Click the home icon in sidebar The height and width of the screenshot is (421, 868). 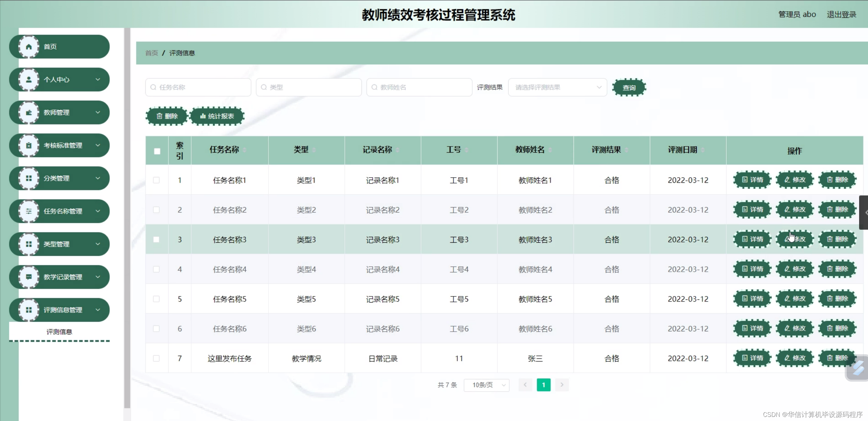[x=29, y=47]
